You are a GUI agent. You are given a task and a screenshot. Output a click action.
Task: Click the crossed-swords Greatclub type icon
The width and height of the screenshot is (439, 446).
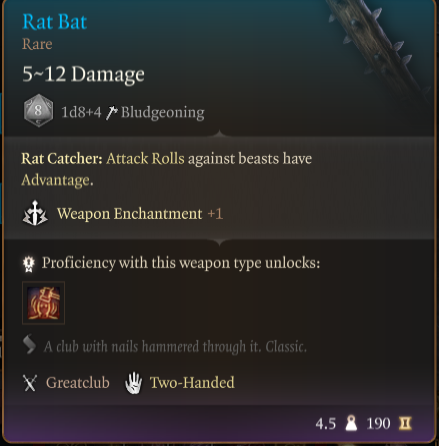pyautogui.click(x=30, y=383)
